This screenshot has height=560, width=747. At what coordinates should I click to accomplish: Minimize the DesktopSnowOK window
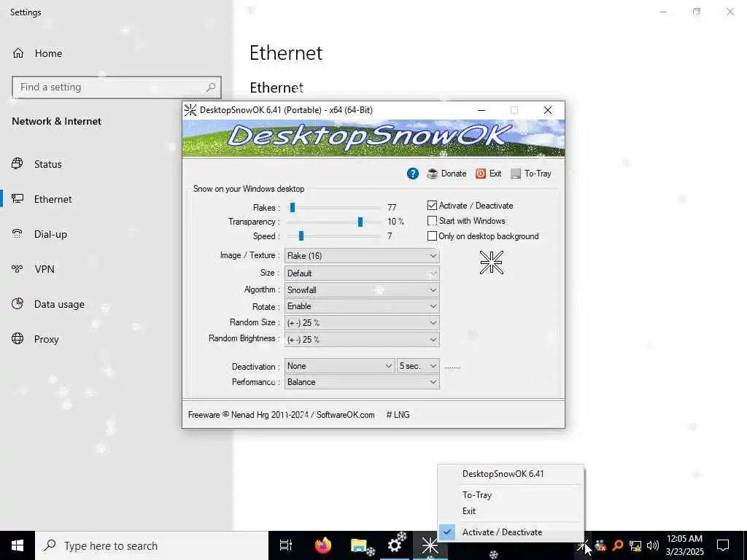481,110
